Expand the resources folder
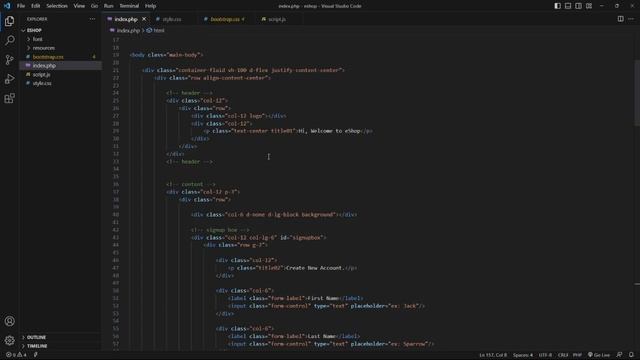Image resolution: width=640 pixels, height=360 pixels. point(44,48)
